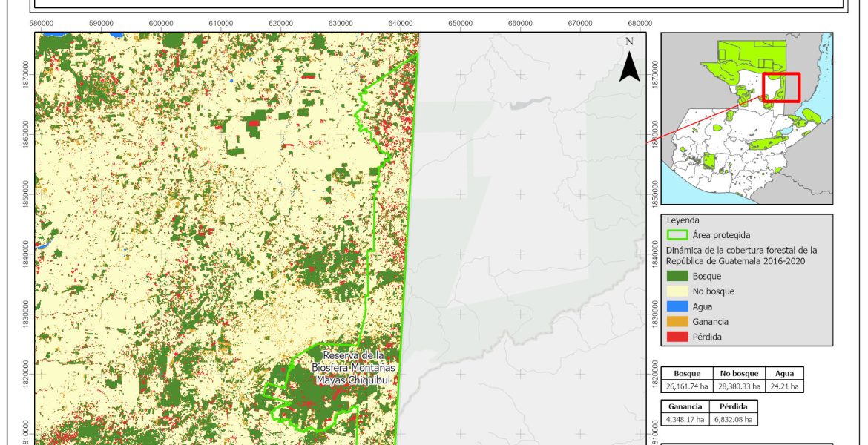Select the Dinámica de la cobertura forestal title
This screenshot has width=868, height=445.
741,255
